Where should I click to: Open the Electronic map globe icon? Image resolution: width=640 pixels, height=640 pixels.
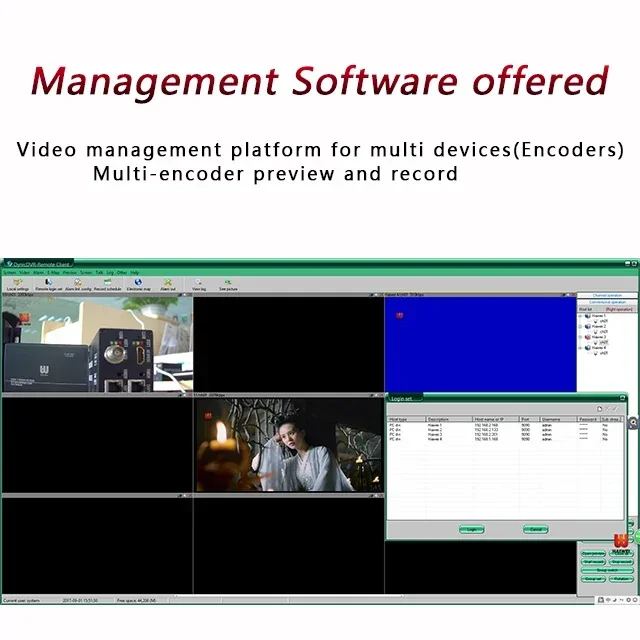pyautogui.click(x=138, y=284)
